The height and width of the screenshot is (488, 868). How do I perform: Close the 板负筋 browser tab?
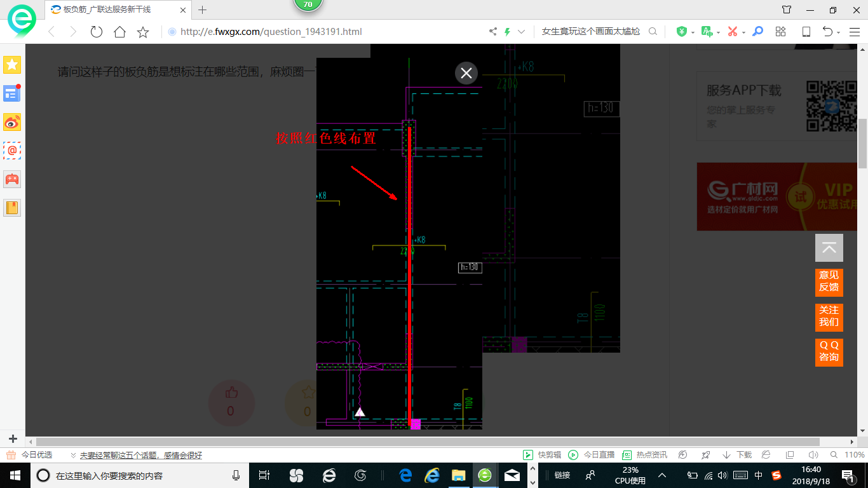(x=183, y=10)
